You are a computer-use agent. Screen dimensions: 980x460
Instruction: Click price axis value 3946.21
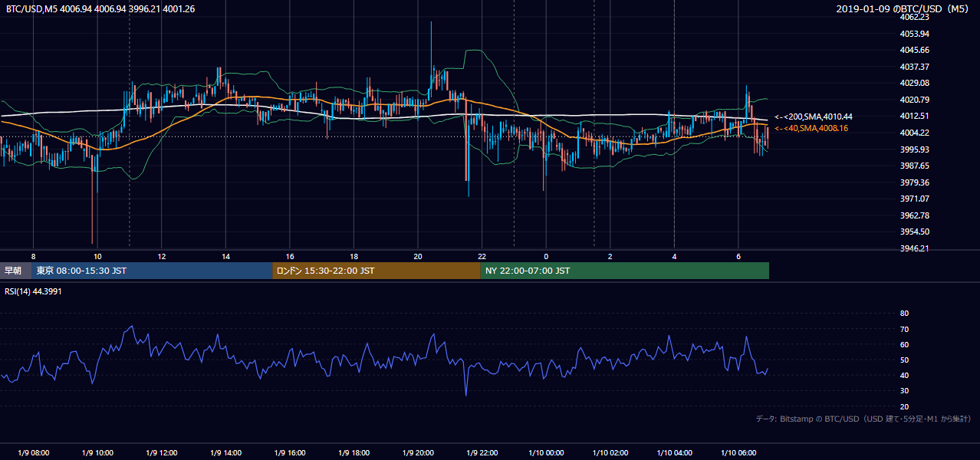pyautogui.click(x=915, y=248)
